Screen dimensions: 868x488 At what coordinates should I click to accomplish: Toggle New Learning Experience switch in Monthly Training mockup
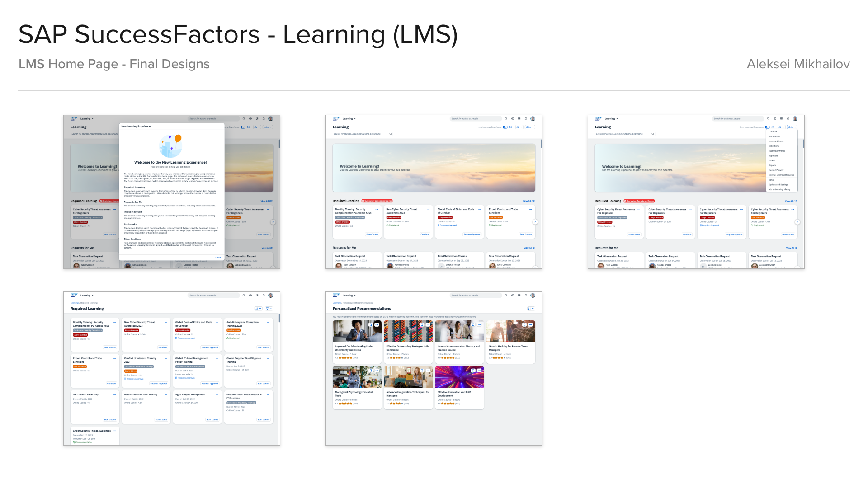tap(505, 127)
